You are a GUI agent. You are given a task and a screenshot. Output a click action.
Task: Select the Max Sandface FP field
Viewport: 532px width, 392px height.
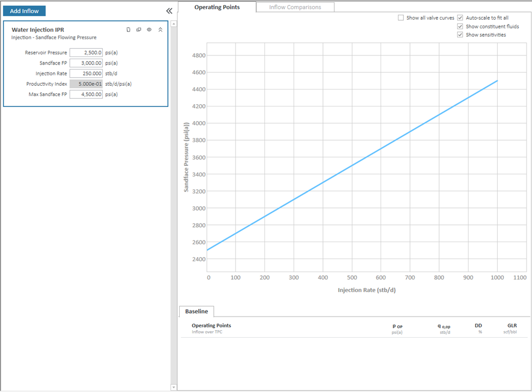(86, 94)
